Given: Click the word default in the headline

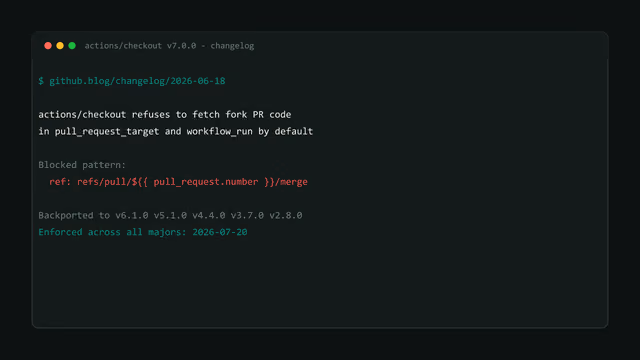Looking at the screenshot, I should click(x=293, y=131).
